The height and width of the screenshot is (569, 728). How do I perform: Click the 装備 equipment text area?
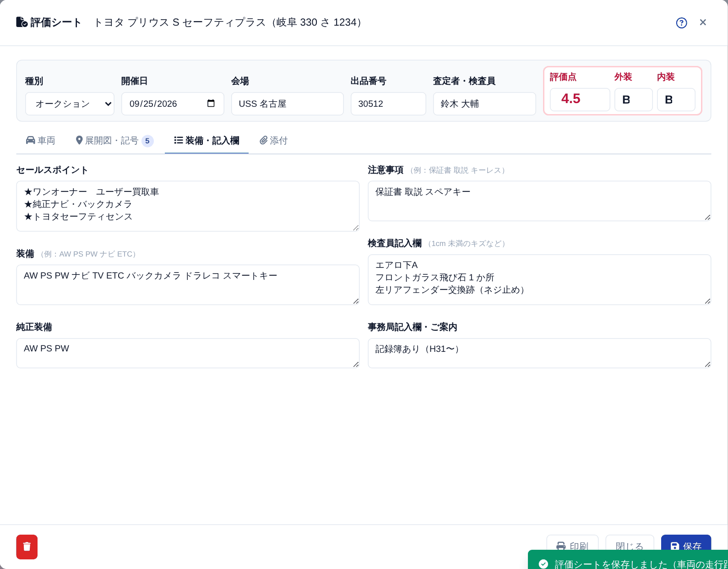188,284
